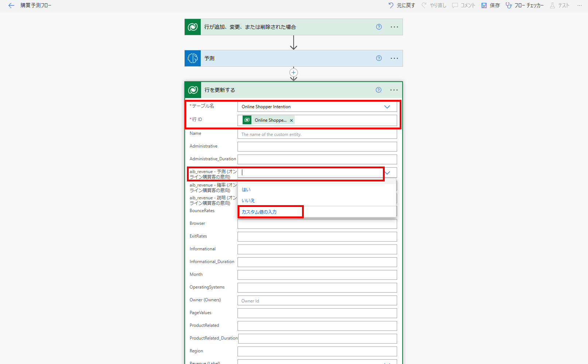The height and width of the screenshot is (364, 588).
Task: Open help for the trigger step
Action: pos(379,27)
